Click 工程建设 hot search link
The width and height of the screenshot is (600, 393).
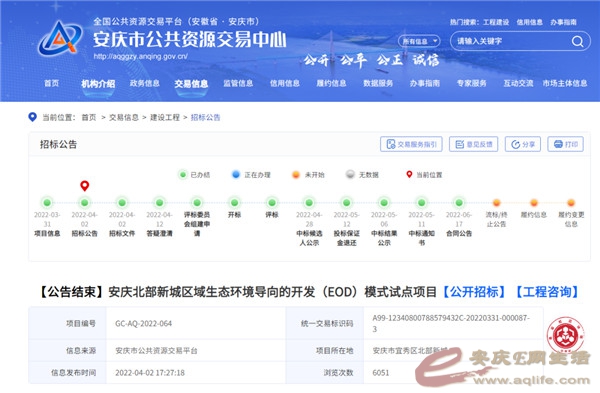[x=496, y=22]
